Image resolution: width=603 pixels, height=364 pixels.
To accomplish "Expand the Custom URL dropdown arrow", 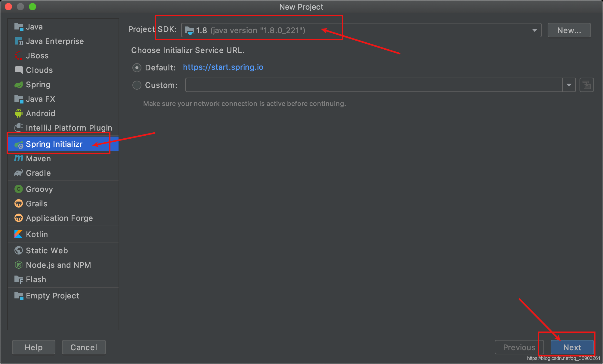I will (x=569, y=85).
